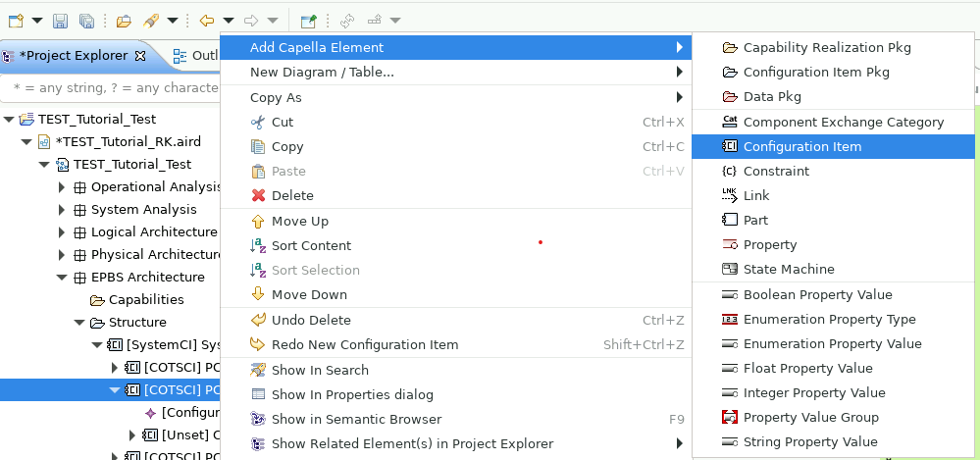This screenshot has height=460, width=980.
Task: Select the Unset configuration item in tree
Action: tap(181, 435)
